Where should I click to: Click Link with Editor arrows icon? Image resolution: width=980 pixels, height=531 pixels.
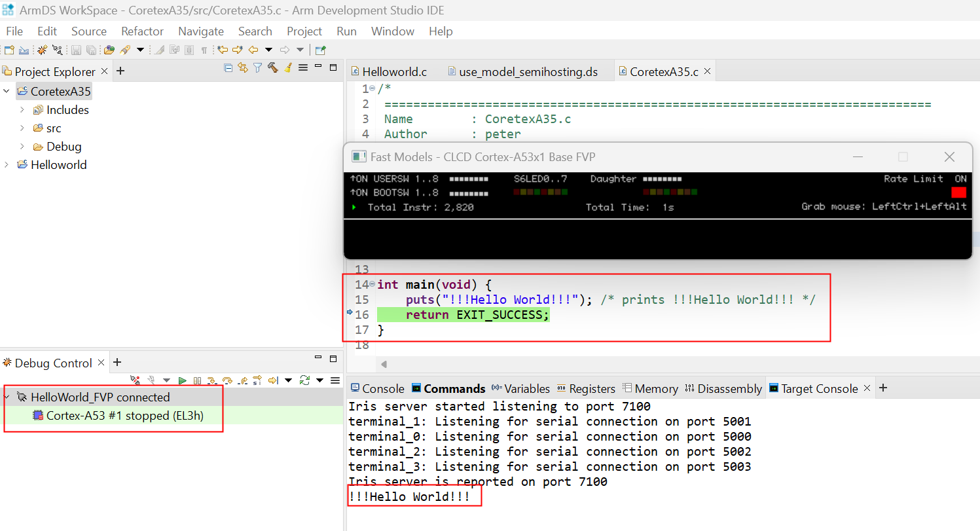[243, 67]
